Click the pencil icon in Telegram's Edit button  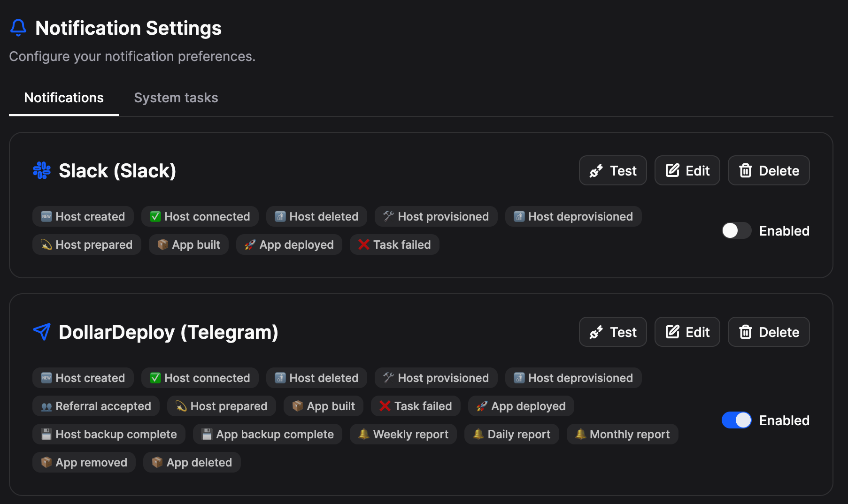[x=672, y=332]
